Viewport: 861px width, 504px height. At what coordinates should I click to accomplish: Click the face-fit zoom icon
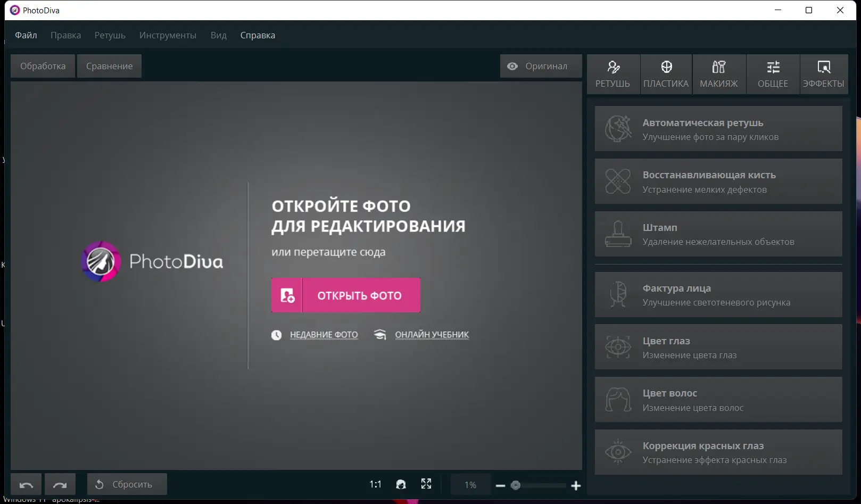pyautogui.click(x=401, y=484)
